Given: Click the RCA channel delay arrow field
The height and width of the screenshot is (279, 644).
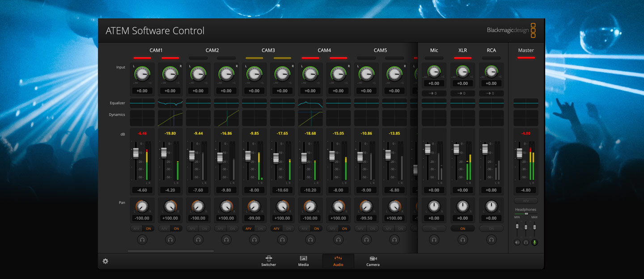Looking at the screenshot, I should click(491, 93).
